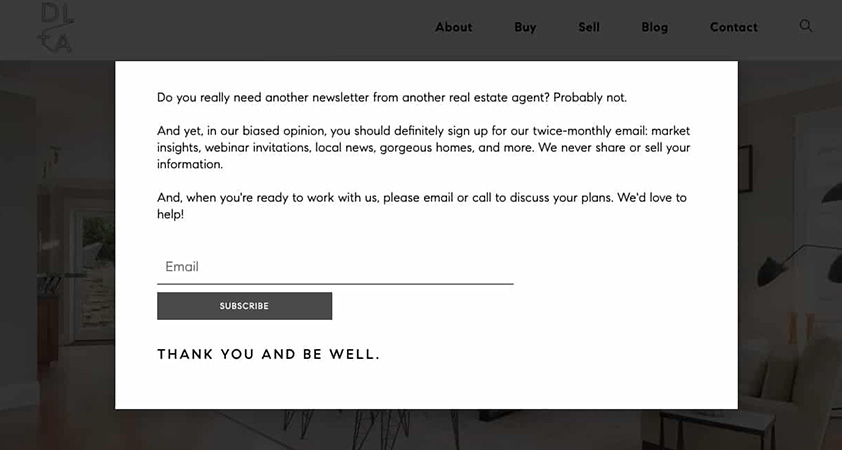Image resolution: width=842 pixels, height=450 pixels.
Task: Focus the Email input field
Action: [335, 267]
